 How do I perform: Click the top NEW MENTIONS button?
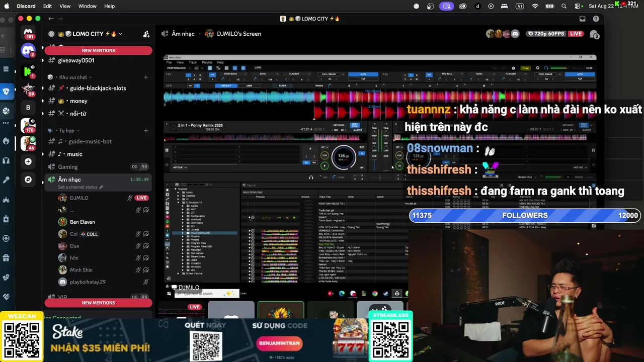tap(98, 50)
